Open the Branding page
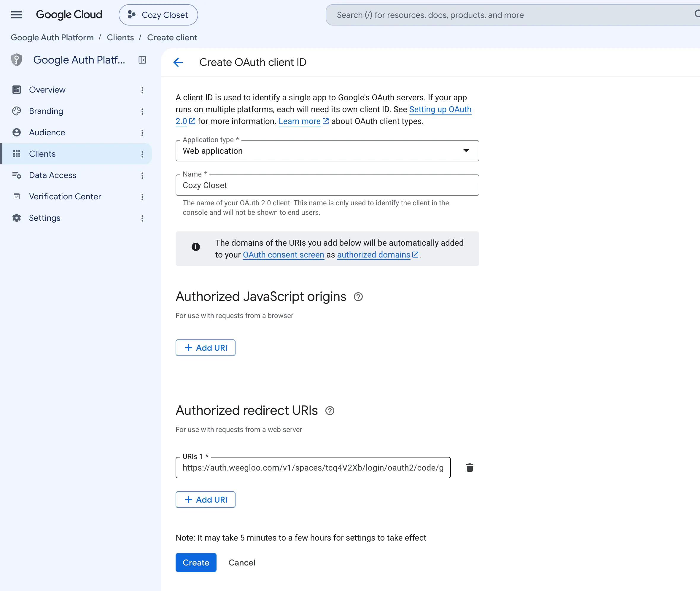Screen dimensions: 700x591 point(46,111)
